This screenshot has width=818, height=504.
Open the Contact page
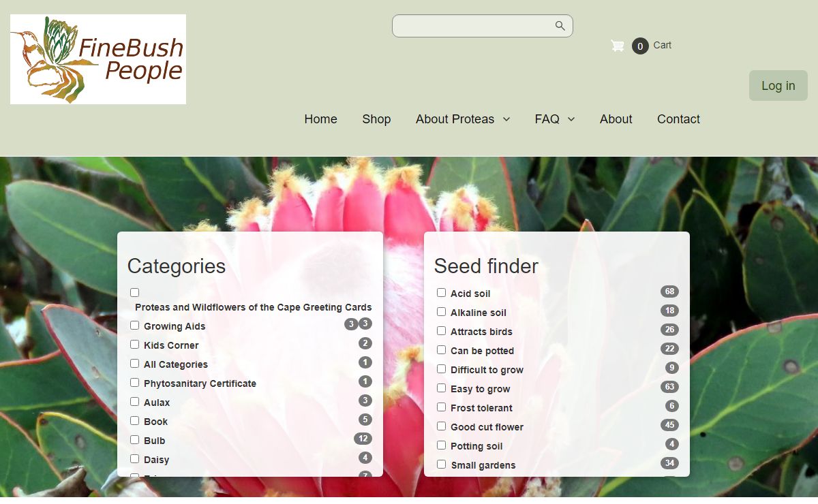[678, 119]
